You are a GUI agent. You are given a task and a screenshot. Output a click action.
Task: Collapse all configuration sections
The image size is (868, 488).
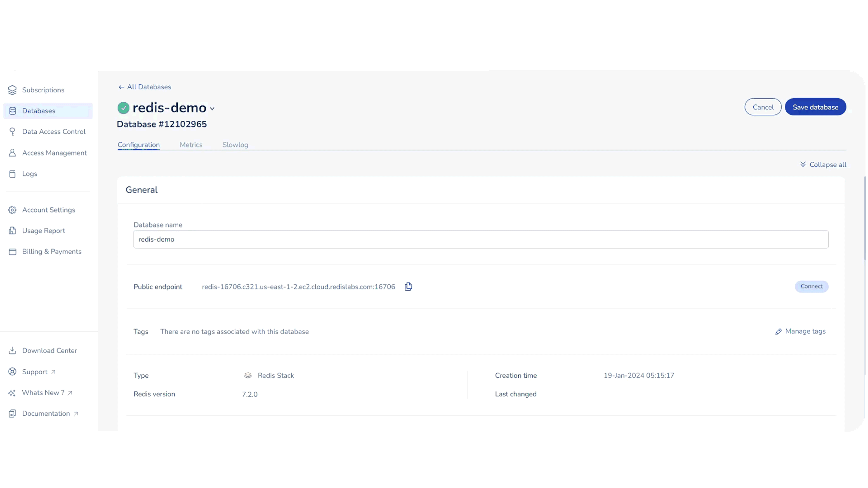coord(823,165)
